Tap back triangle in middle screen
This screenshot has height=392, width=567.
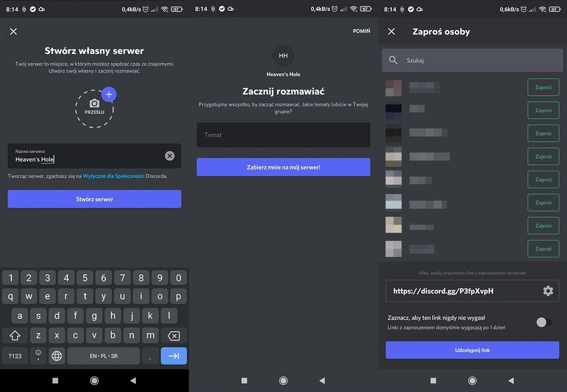pos(322,381)
